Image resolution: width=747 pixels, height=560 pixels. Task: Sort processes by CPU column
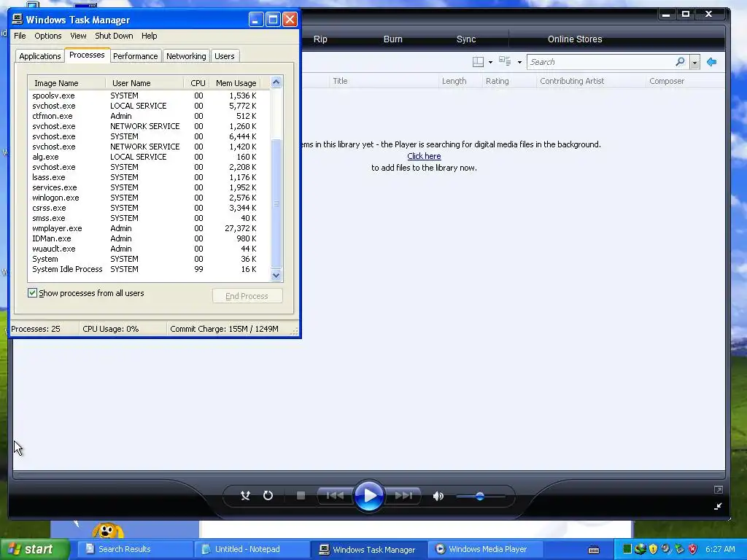(x=197, y=83)
